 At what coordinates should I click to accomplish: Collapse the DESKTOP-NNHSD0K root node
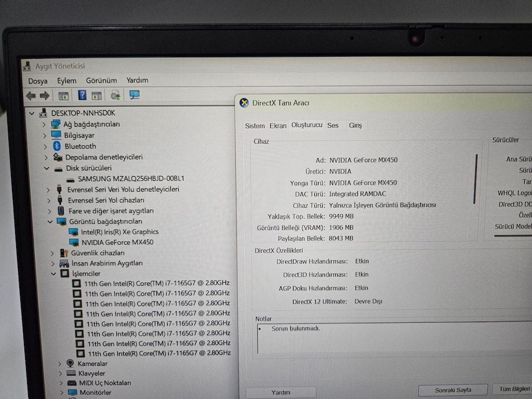(32, 113)
